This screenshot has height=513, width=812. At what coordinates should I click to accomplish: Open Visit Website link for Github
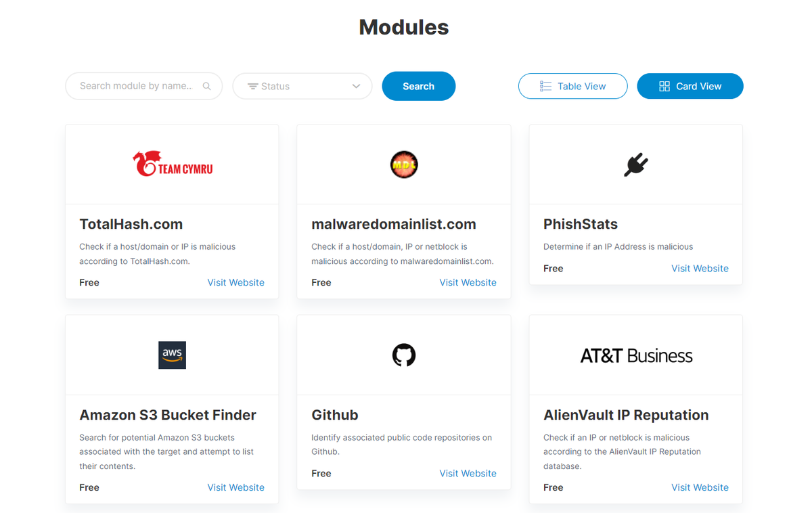[x=468, y=473]
